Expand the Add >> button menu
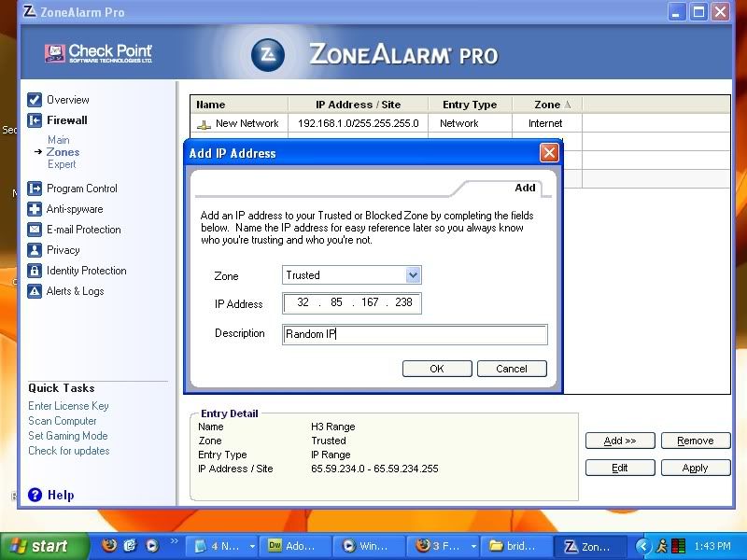 [x=620, y=441]
